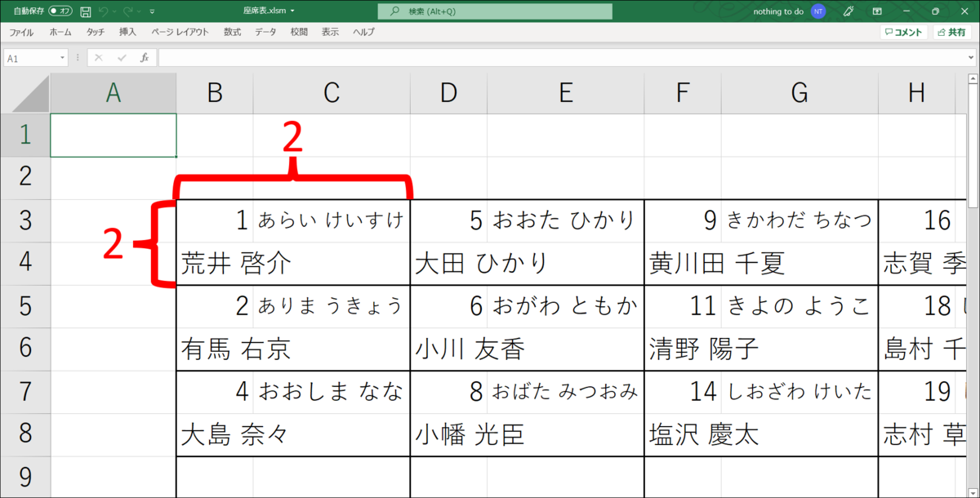Screen dimensions: 980x498
Task: Click cell with しおざわ けいた
Action: point(800,392)
